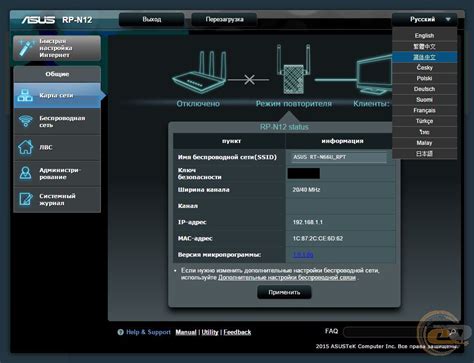Open the firmware version link
This screenshot has width=474, height=363.
click(x=303, y=255)
